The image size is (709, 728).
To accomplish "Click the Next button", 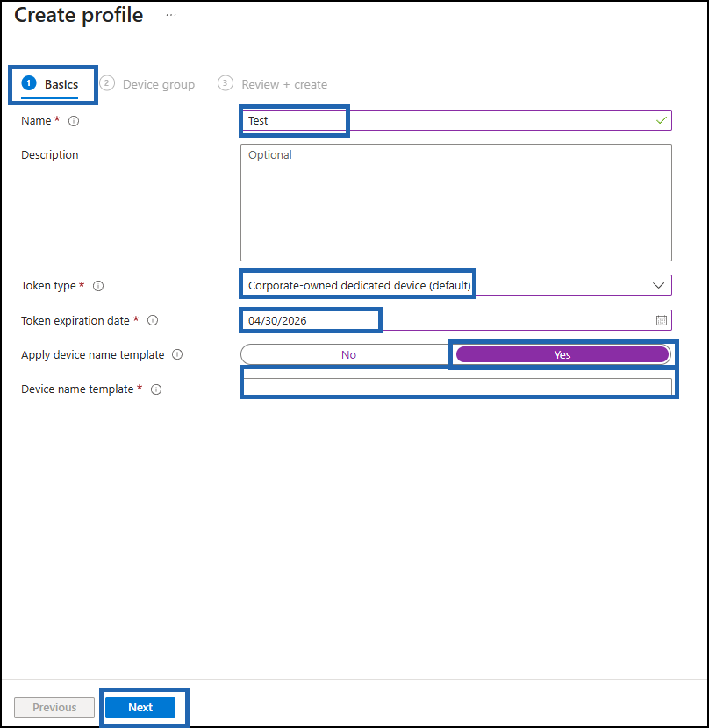I will (x=140, y=707).
